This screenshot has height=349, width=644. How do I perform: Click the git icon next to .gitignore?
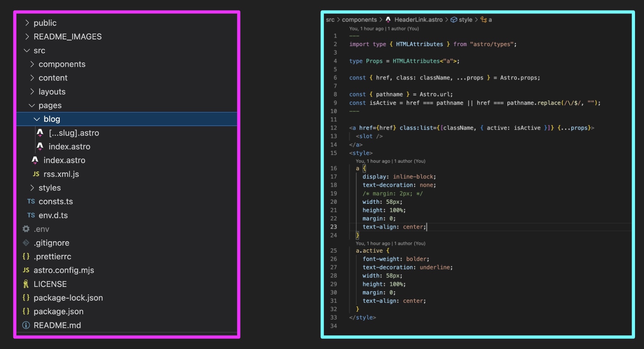coord(26,243)
